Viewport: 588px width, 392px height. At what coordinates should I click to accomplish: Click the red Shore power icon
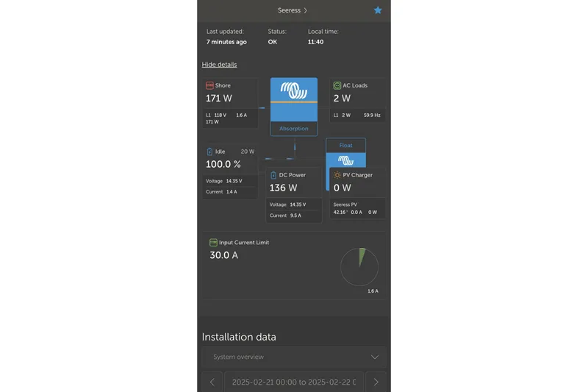pos(209,85)
